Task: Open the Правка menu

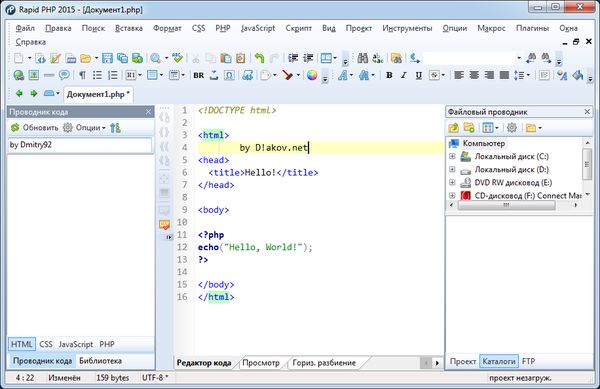Action: point(58,28)
